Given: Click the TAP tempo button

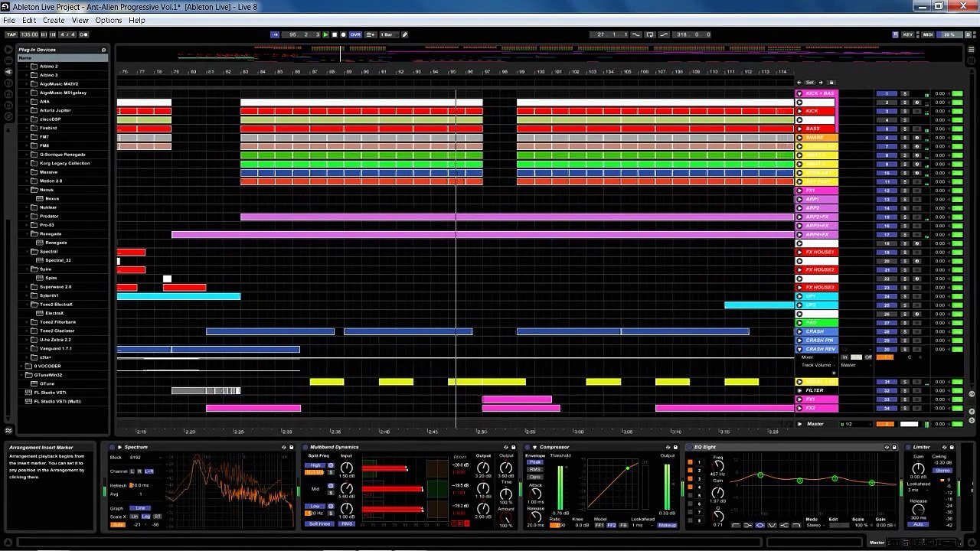Looking at the screenshot, I should click(11, 34).
